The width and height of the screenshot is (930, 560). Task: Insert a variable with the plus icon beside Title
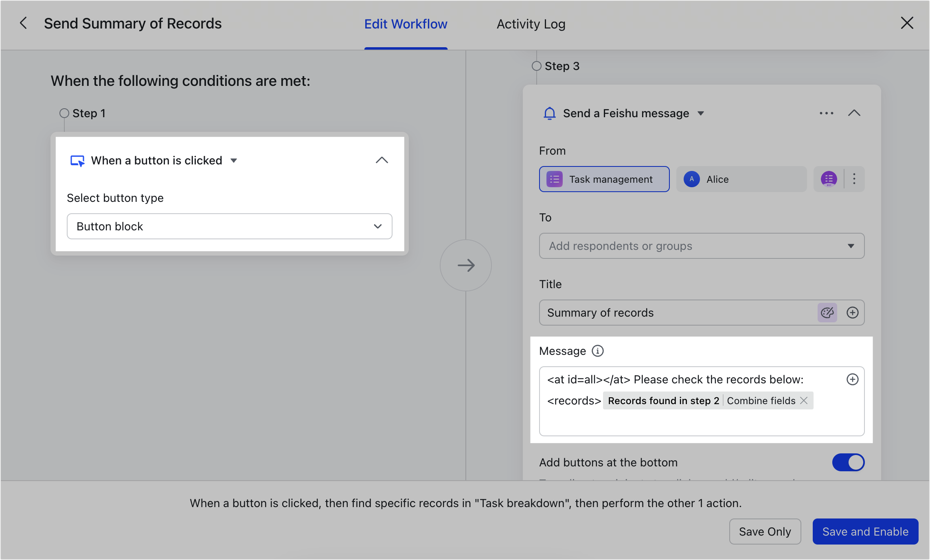pyautogui.click(x=853, y=313)
